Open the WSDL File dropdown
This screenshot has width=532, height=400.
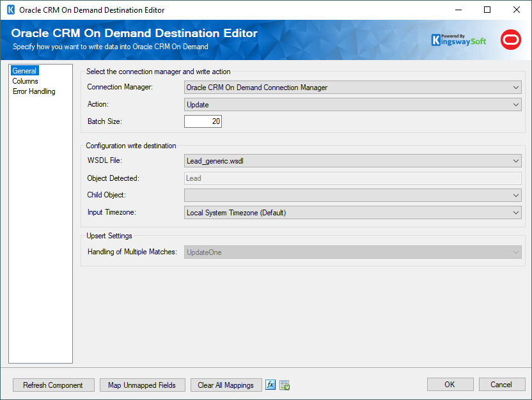click(x=515, y=160)
